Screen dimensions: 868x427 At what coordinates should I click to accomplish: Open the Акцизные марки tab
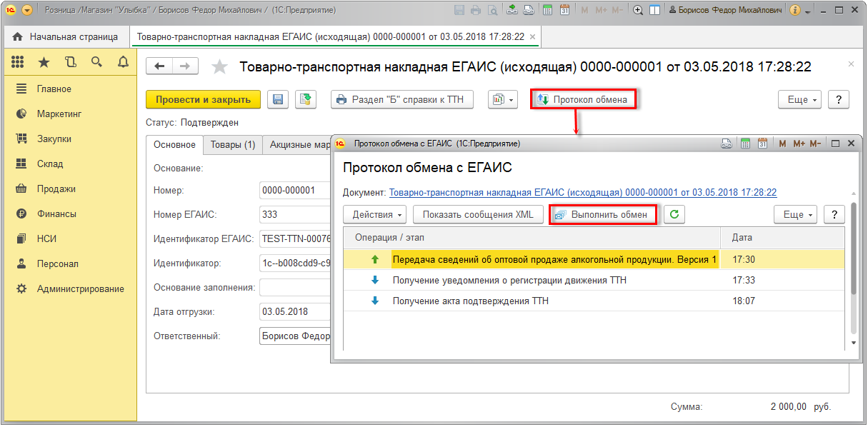[297, 144]
